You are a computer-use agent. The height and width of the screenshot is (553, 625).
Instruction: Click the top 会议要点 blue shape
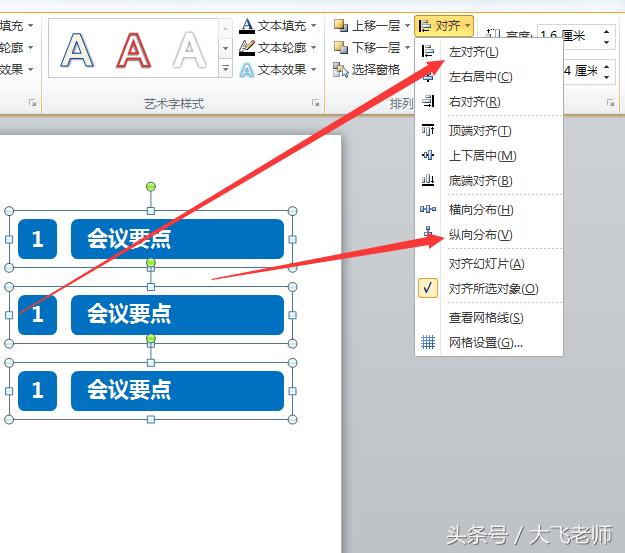click(177, 239)
